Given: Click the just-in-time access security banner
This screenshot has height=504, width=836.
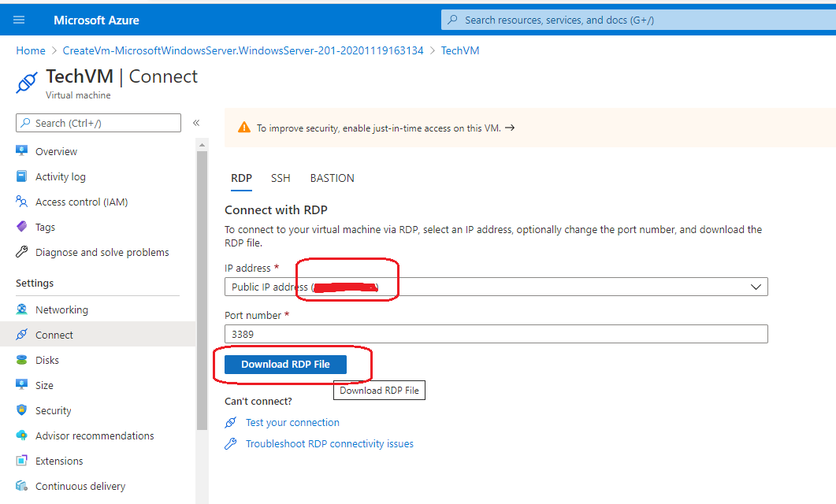Looking at the screenshot, I should coord(530,128).
